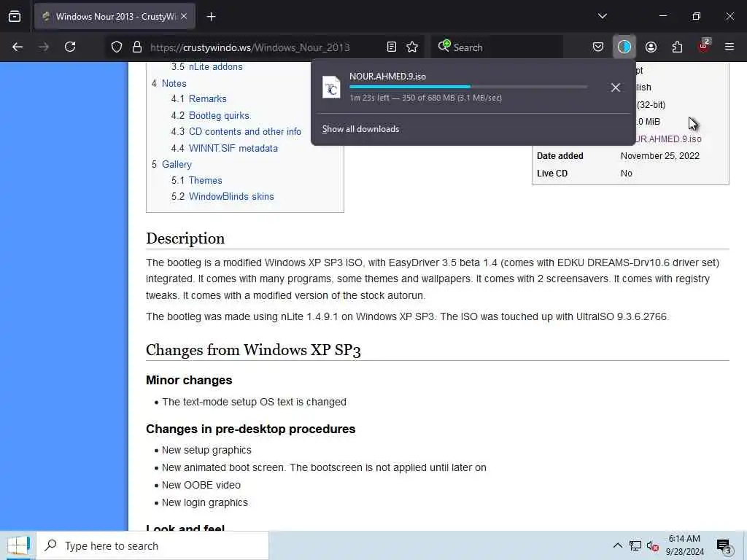This screenshot has width=747, height=560.
Task: Click the Minor changes subheading
Action: click(189, 380)
